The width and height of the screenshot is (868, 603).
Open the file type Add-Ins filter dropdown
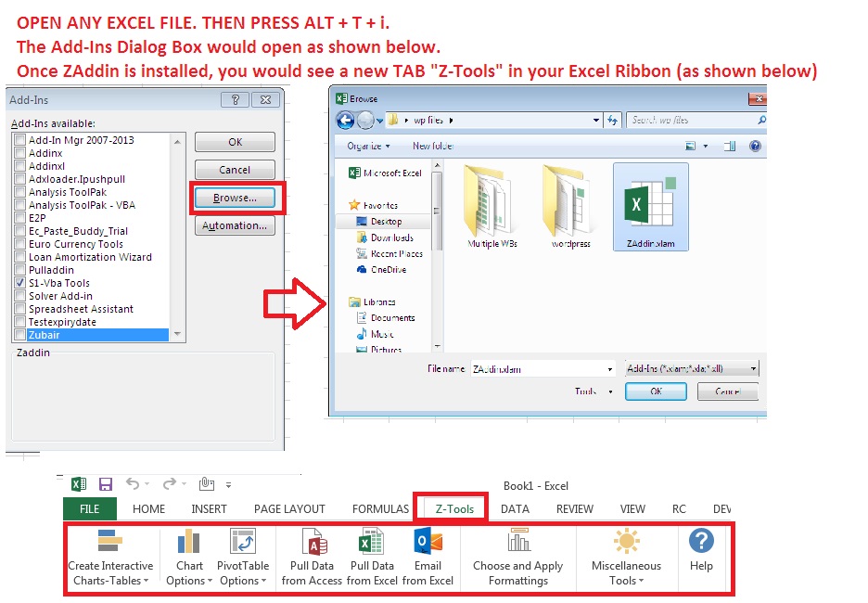(692, 369)
